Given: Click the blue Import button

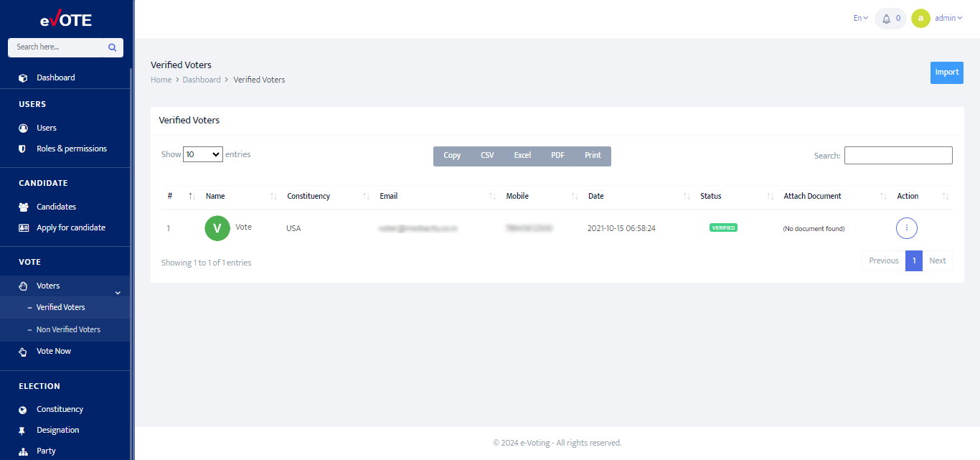Looking at the screenshot, I should click(946, 72).
